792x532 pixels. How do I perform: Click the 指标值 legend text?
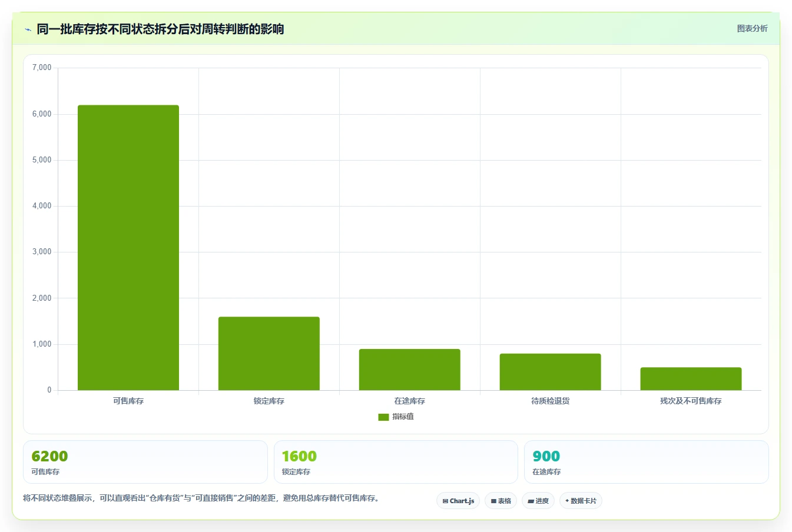point(403,417)
